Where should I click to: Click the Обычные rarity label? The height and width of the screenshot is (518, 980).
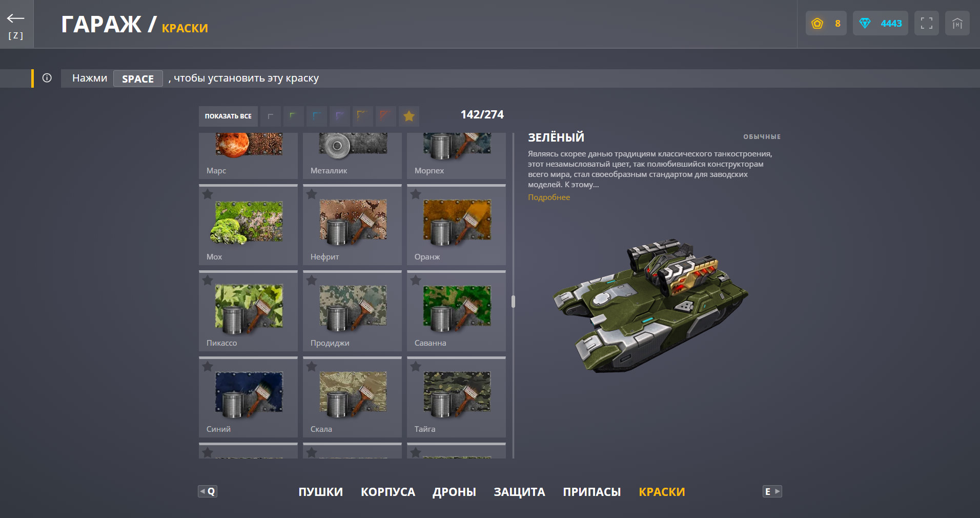coord(762,137)
